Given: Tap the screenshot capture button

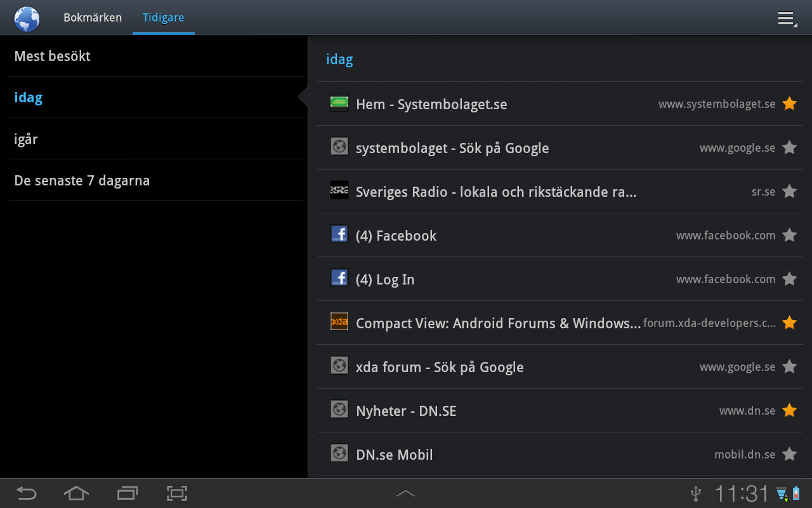Looking at the screenshot, I should [x=177, y=493].
